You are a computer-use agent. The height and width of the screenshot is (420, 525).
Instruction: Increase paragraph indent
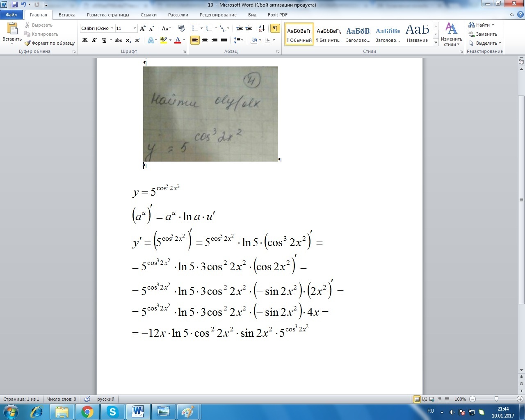pyautogui.click(x=249, y=28)
